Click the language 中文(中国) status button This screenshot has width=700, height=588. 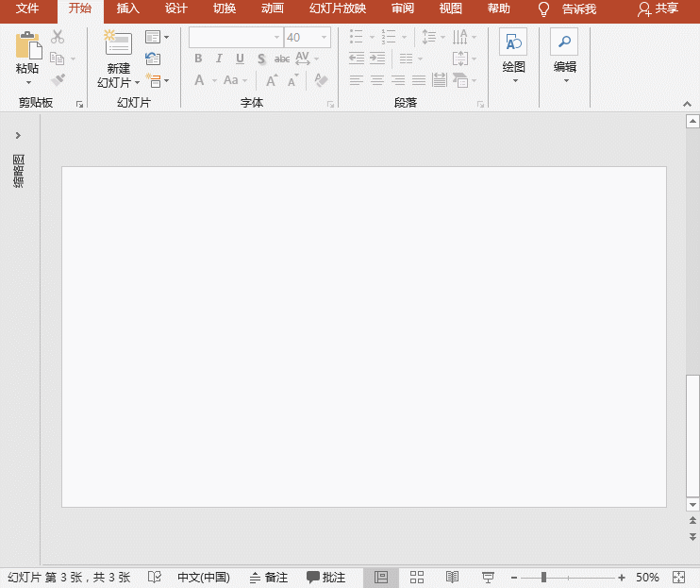[x=204, y=578]
